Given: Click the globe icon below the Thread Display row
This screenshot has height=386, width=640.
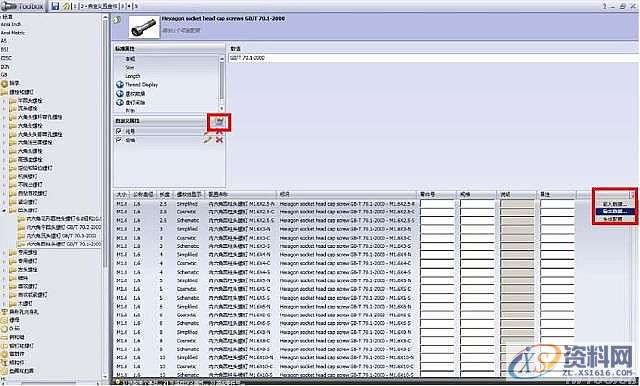Looking at the screenshot, I should pos(120,93).
